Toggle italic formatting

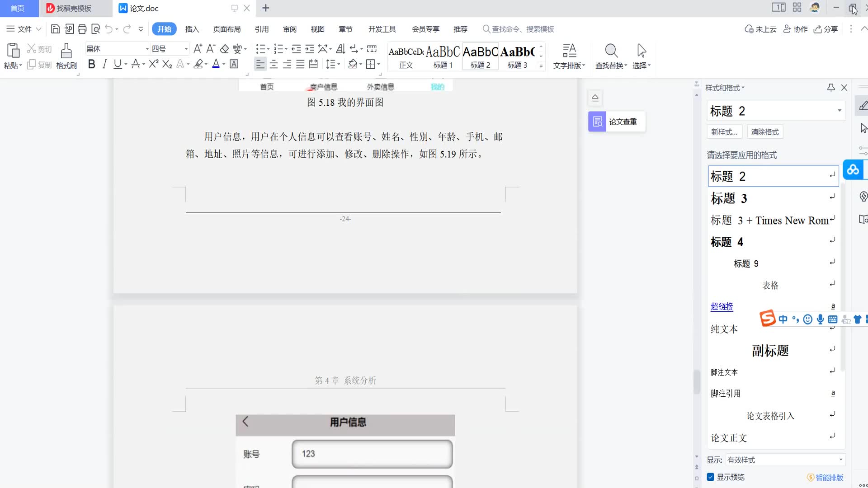[104, 64]
